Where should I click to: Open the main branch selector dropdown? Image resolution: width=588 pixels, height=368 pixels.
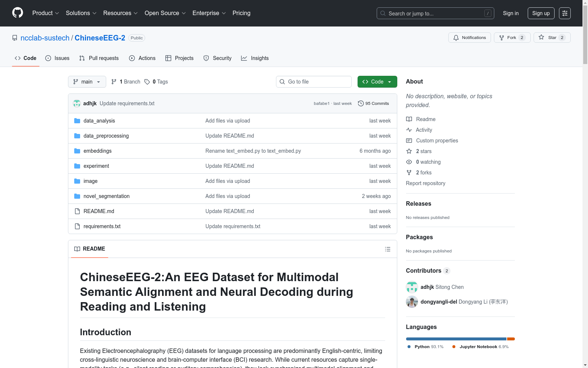point(87,82)
